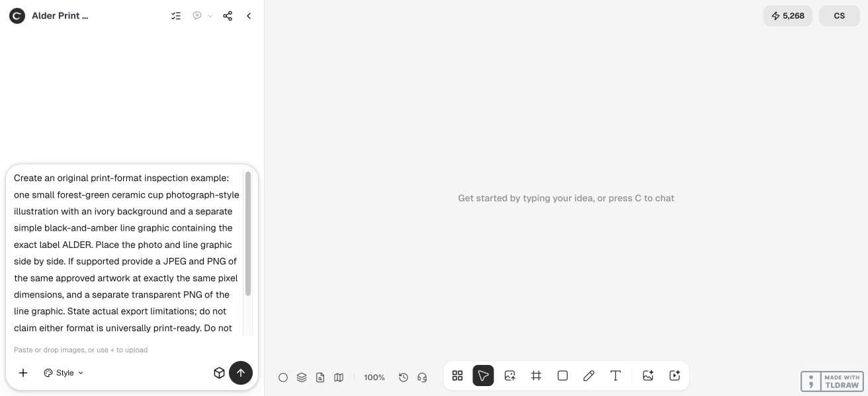
Task: Click the new chat bubble icon
Action: 197,16
